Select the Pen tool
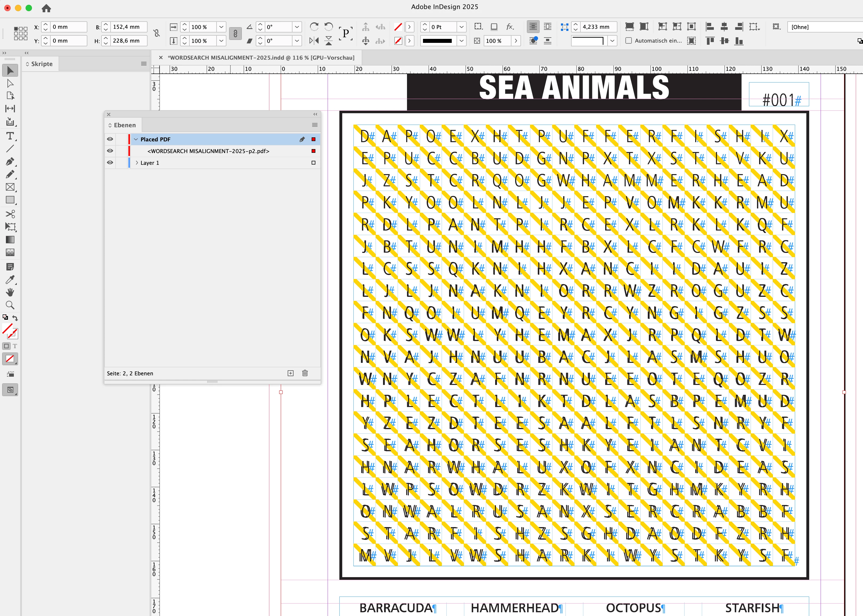Image resolution: width=863 pixels, height=616 pixels. tap(10, 161)
